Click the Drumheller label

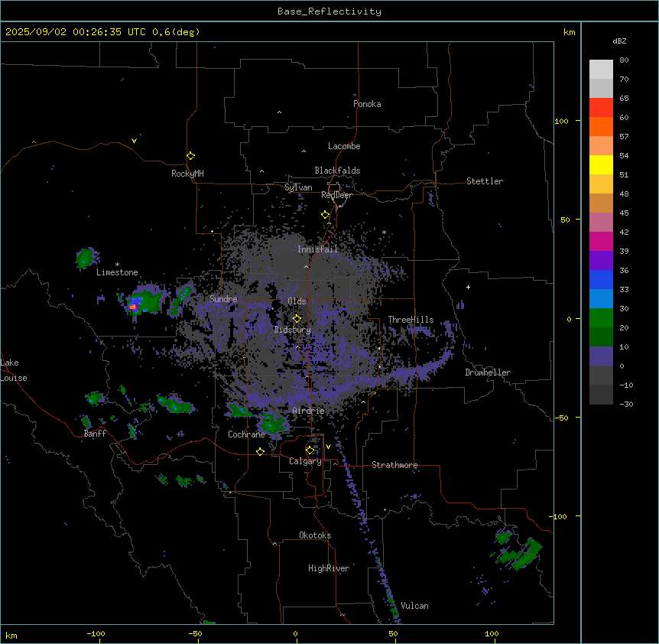point(488,372)
